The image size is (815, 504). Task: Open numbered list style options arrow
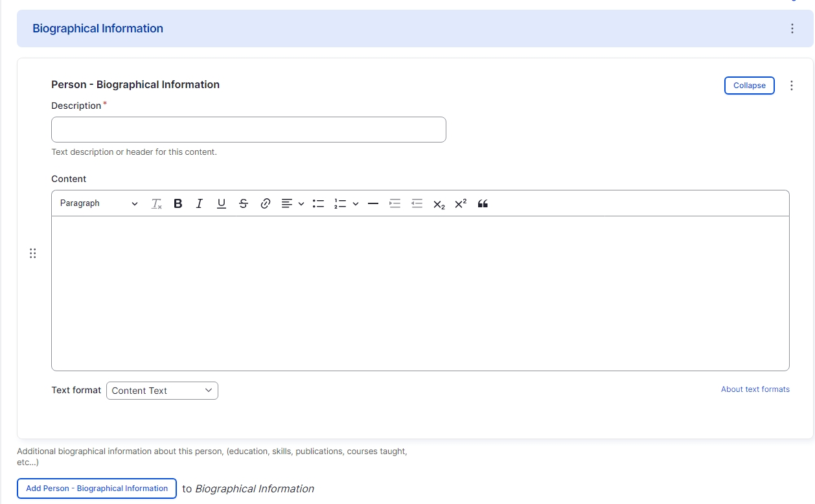coord(356,204)
